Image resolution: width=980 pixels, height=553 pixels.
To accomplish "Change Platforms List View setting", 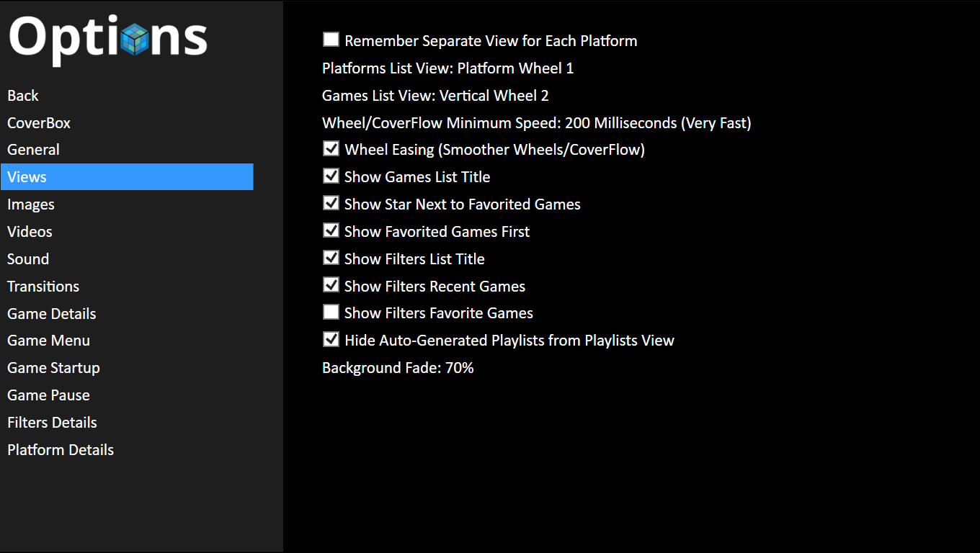I will coord(447,68).
